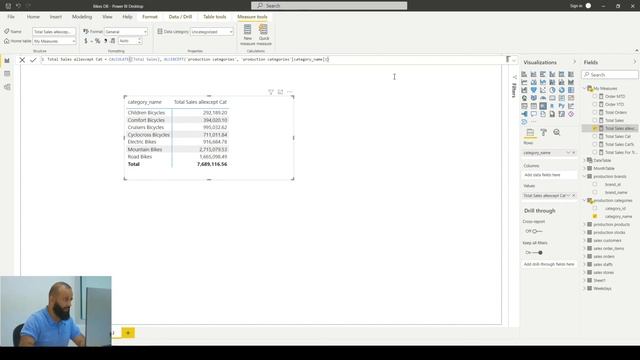
Task: Toggle Cross-report drill through switch
Action: click(x=537, y=231)
